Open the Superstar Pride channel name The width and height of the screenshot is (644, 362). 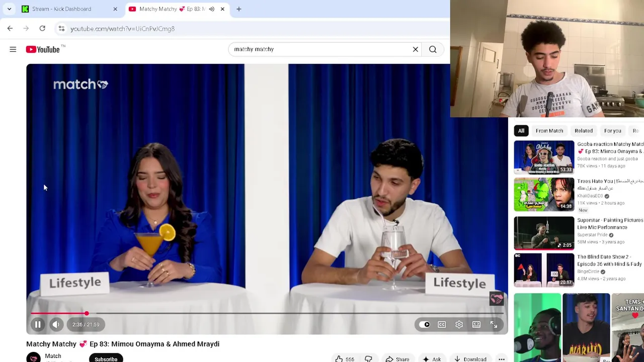pos(592,235)
